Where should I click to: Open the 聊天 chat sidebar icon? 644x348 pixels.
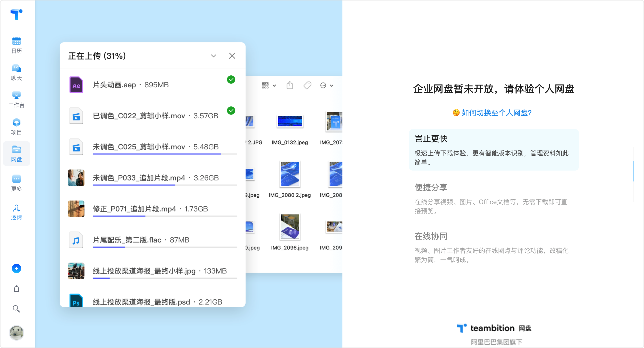point(17,72)
